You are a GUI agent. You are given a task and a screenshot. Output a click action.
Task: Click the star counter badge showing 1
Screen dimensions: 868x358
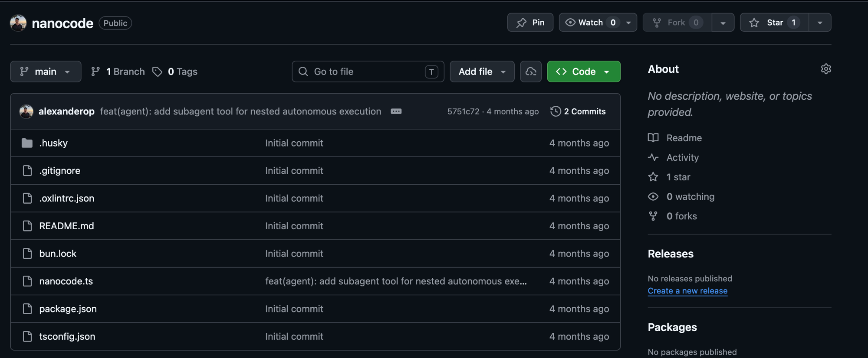793,23
